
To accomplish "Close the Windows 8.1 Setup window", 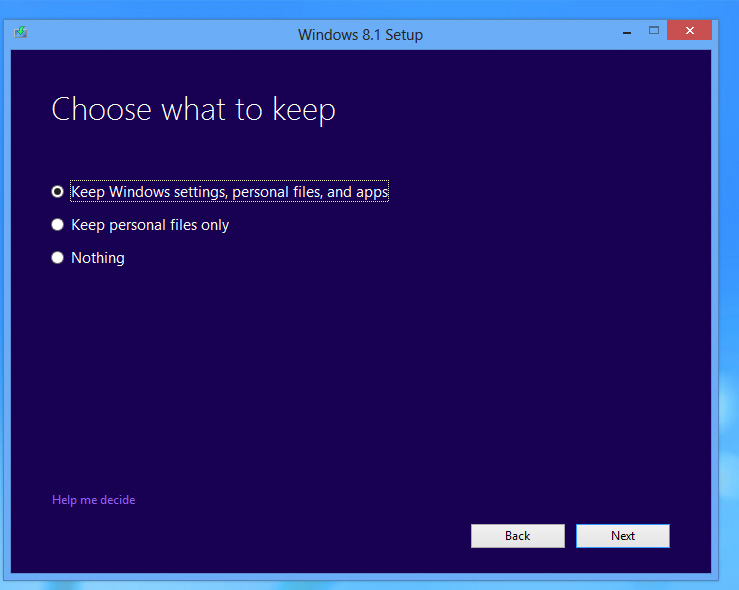I will click(690, 30).
